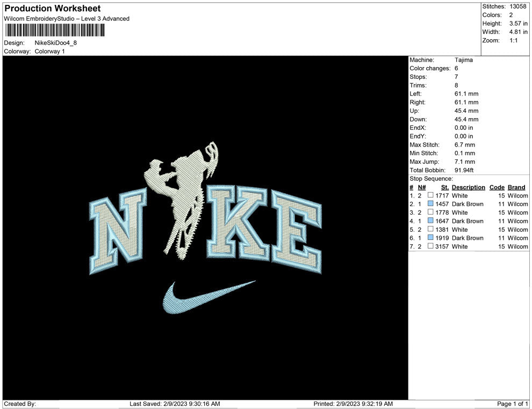Click stitch count 3157 in stop 7
This screenshot has height=409, width=532.
tap(442, 246)
